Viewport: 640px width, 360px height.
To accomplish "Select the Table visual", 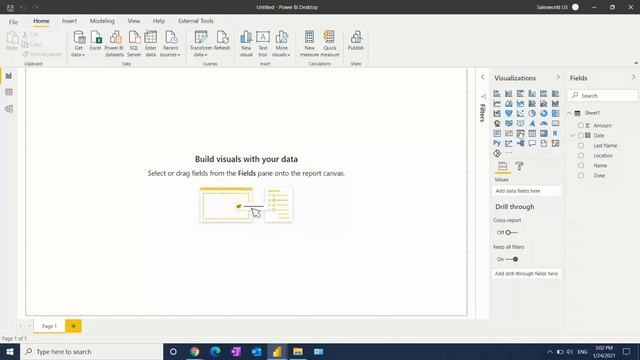I will click(532, 133).
